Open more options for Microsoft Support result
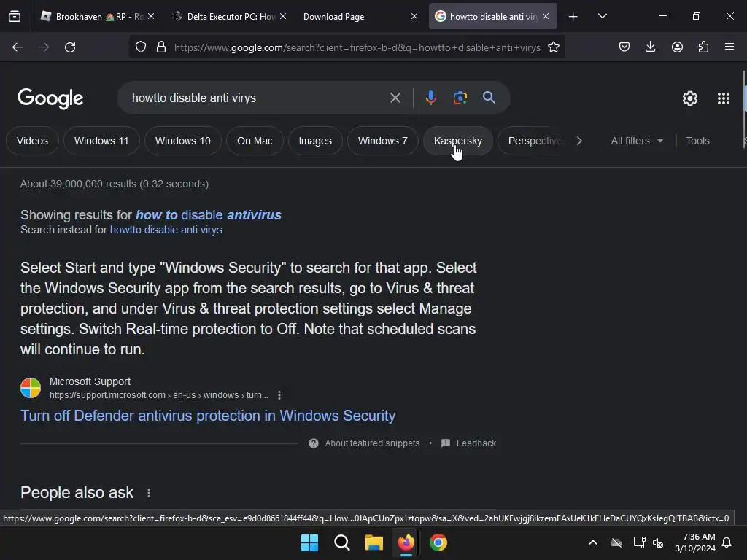 [x=279, y=395]
